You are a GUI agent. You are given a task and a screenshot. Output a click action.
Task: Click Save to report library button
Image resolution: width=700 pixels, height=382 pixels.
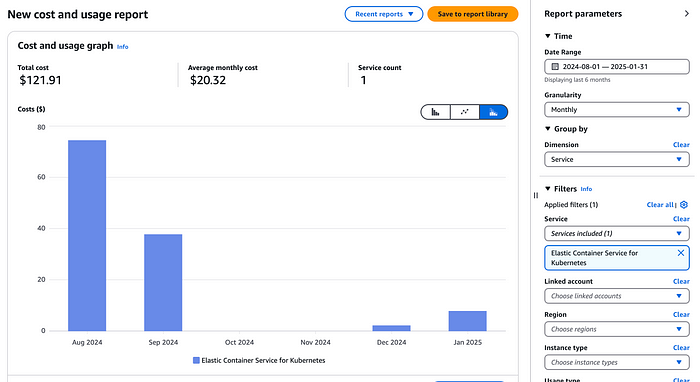tap(473, 14)
